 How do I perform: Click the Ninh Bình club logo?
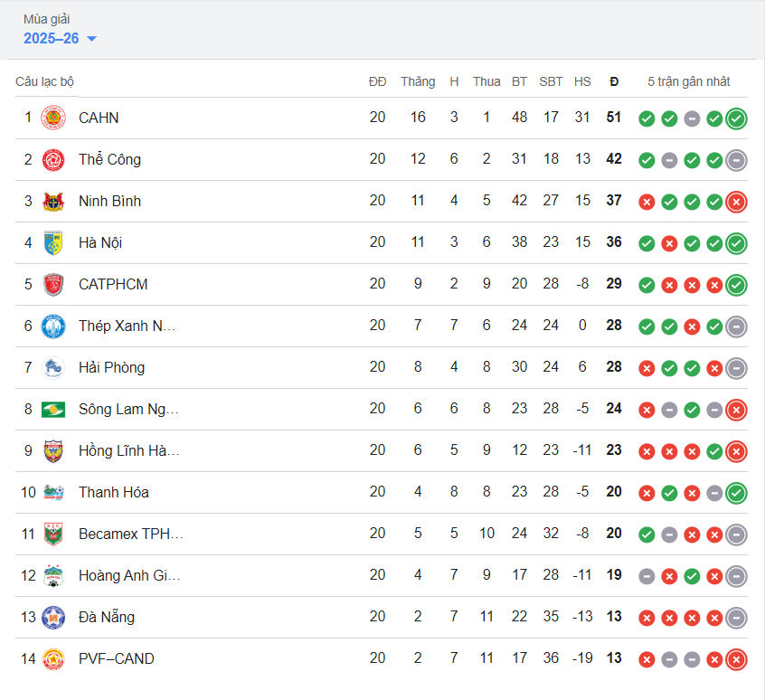53,201
